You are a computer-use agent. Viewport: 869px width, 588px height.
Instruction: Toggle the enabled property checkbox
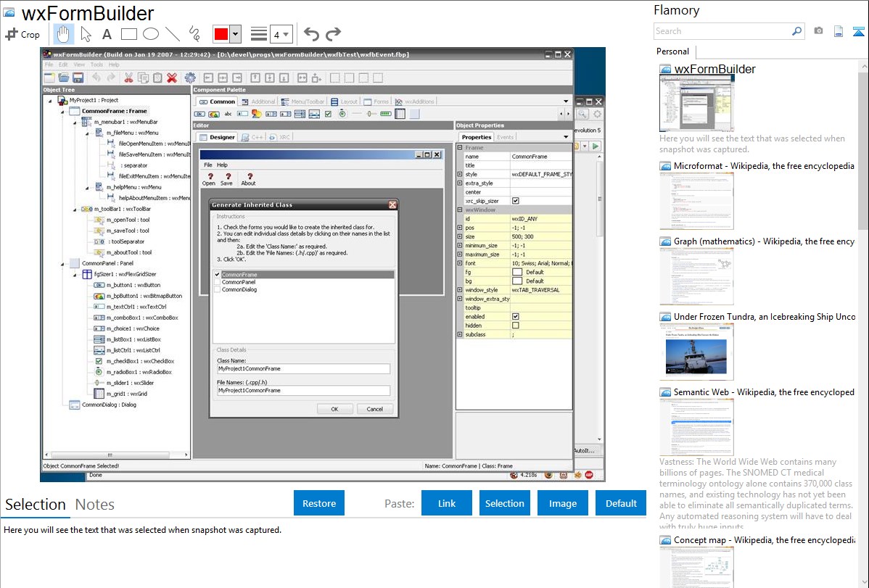[516, 316]
